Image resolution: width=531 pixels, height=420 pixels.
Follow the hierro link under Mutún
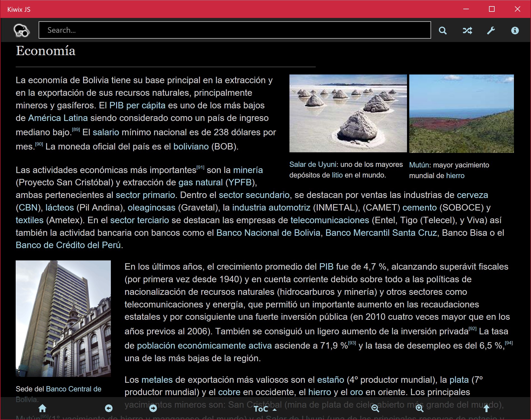pos(456,176)
